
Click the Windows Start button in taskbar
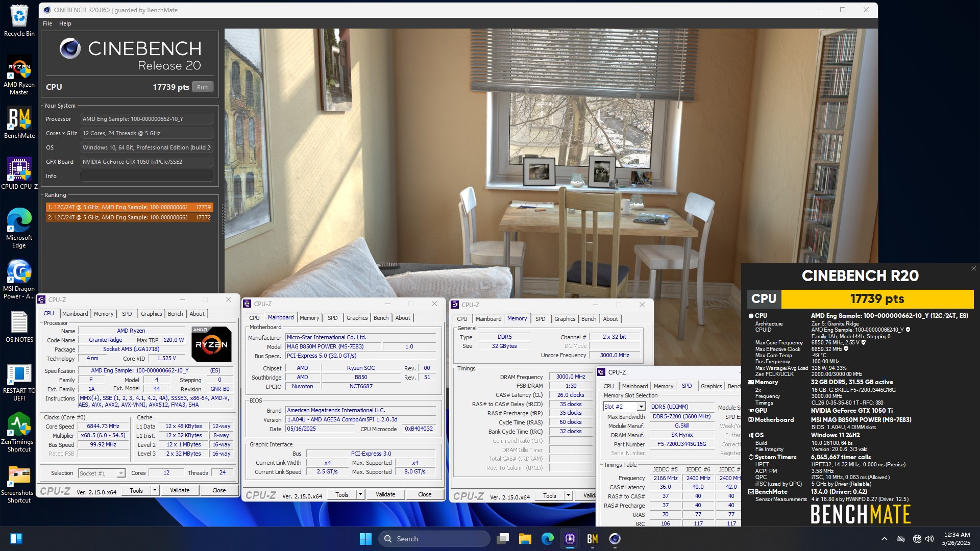click(365, 539)
